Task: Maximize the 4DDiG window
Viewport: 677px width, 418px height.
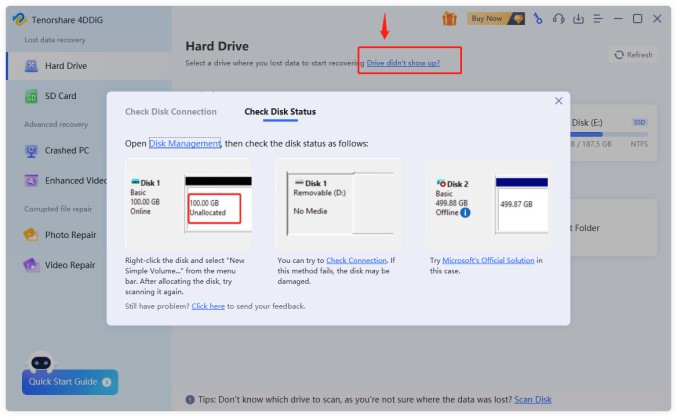Action: coord(637,19)
